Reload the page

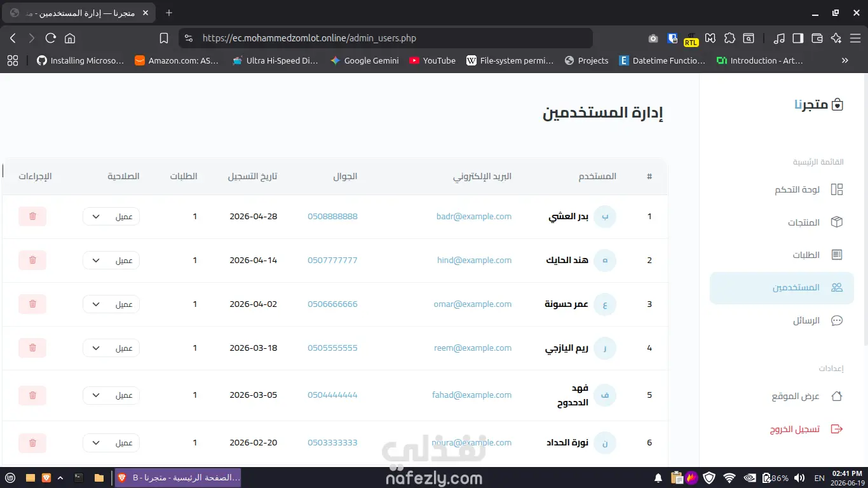51,38
